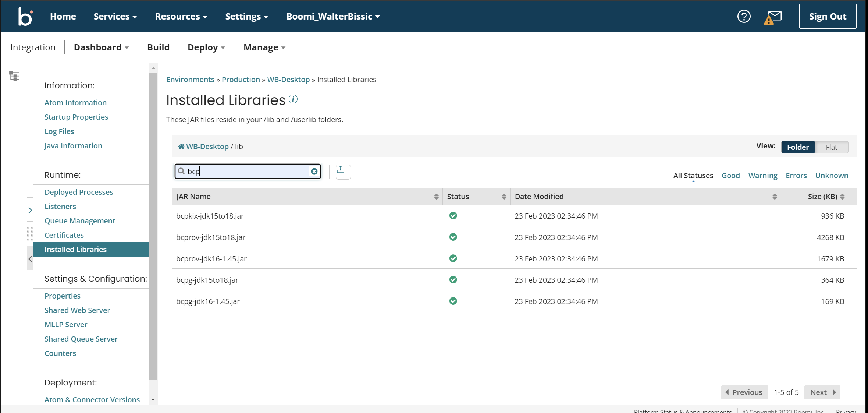Switch view to Flat

click(831, 147)
